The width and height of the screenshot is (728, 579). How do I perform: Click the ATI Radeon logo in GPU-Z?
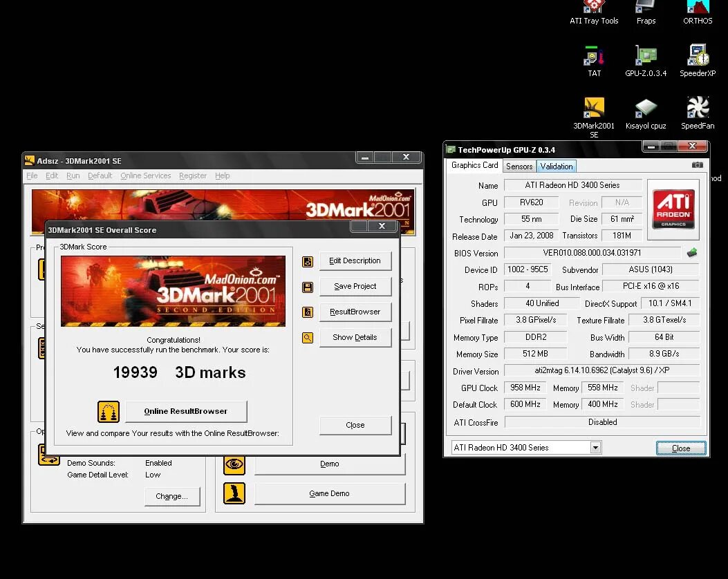[673, 209]
